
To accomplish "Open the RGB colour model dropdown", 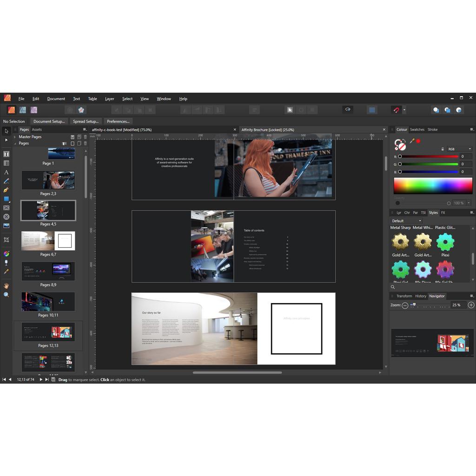I will [x=459, y=149].
